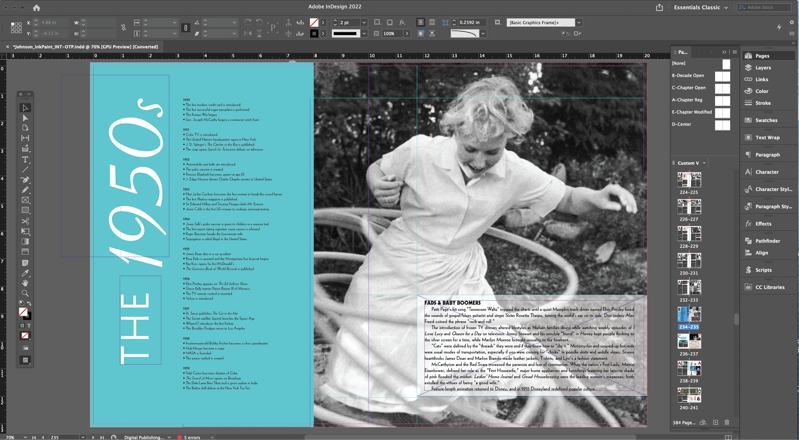Select the Note tool
This screenshot has width=799, height=440.
(x=25, y=263)
